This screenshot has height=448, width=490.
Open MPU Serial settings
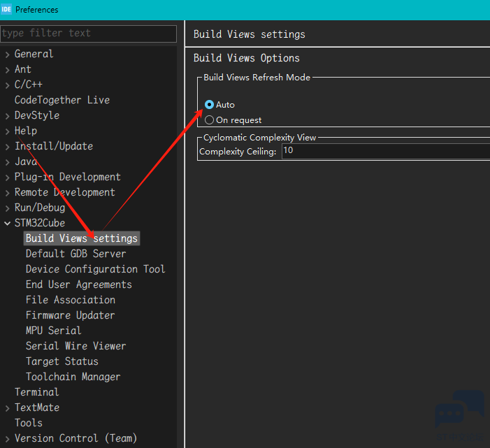coord(53,331)
